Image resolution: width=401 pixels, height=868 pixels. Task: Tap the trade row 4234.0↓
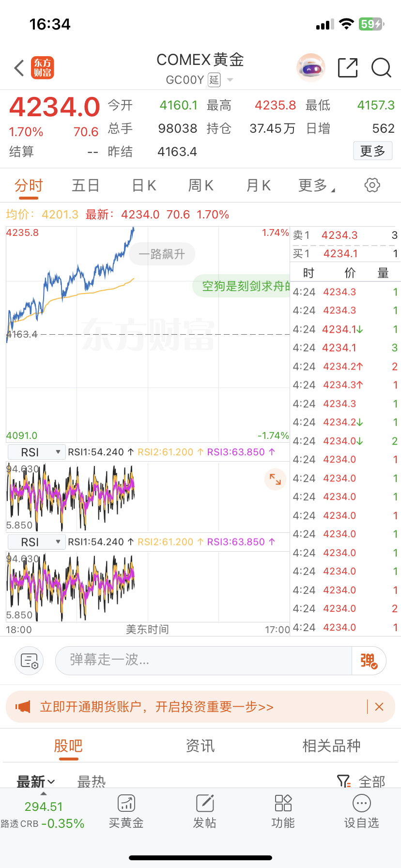pos(345,441)
